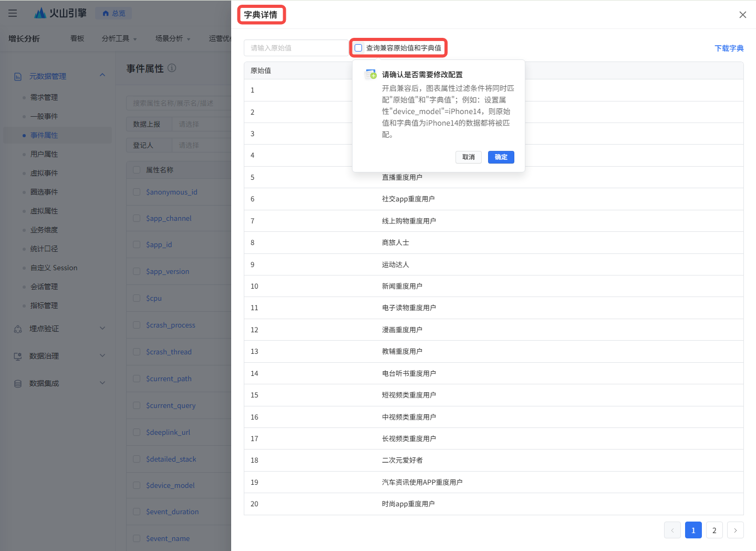Viewport: 756px width, 551px height.
Task: Open the $event_duration property link
Action: point(172,512)
